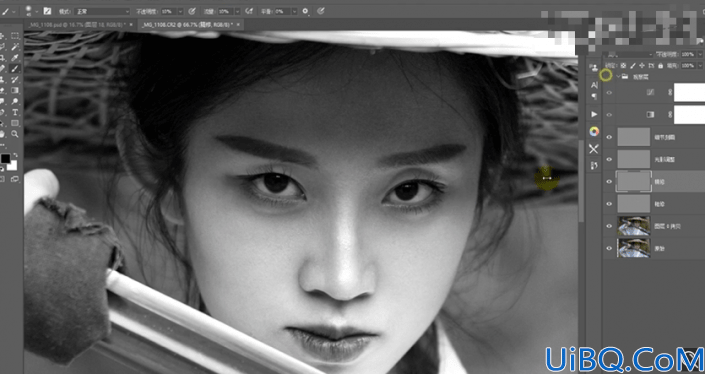Open the flow slider arrow

click(237, 11)
